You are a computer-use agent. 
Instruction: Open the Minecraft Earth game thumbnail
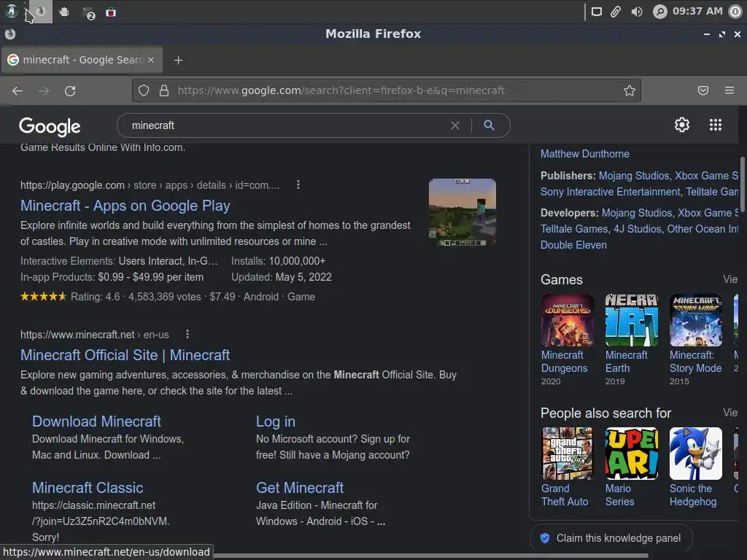pyautogui.click(x=631, y=320)
